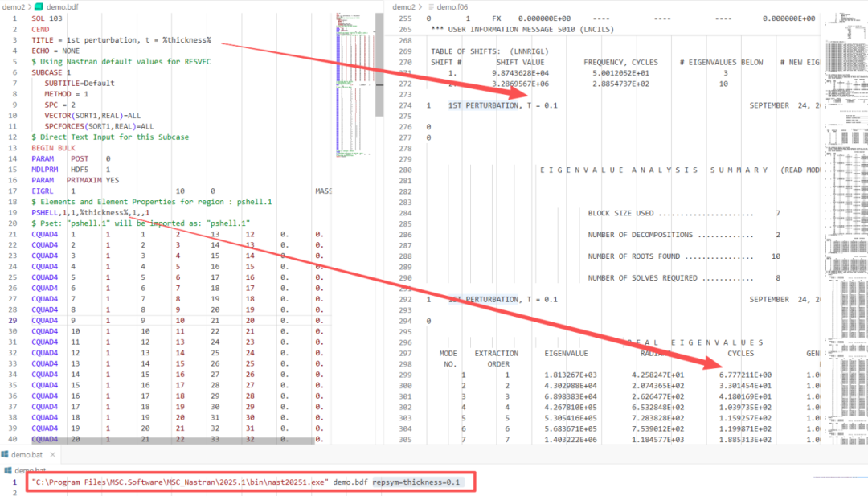The height and width of the screenshot is (496, 868).
Task: Click "USER INFORMATION MESSAGE 5010" in demo.f06
Action: point(512,29)
